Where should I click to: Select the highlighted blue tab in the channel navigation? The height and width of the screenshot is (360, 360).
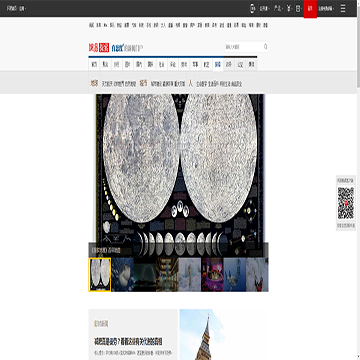coord(218,65)
